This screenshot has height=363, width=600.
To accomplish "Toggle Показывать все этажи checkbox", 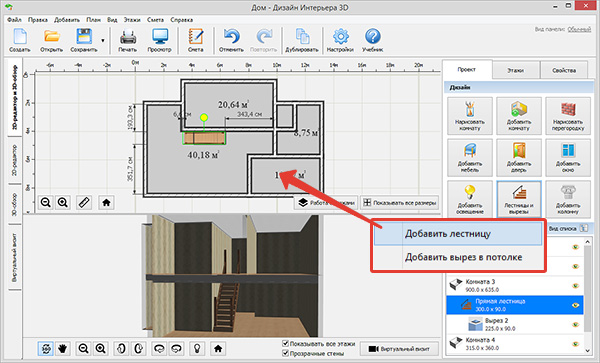I will point(285,343).
